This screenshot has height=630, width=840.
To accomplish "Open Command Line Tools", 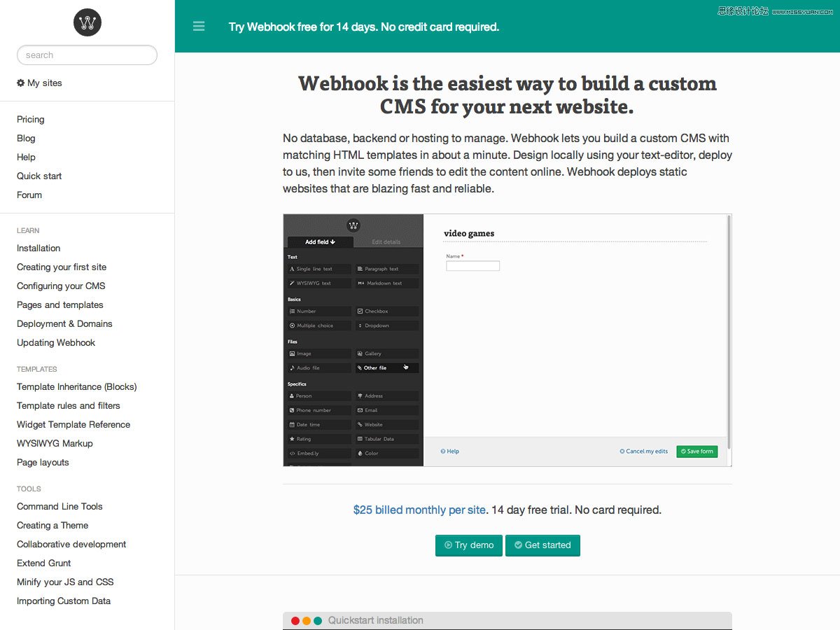I will point(59,507).
